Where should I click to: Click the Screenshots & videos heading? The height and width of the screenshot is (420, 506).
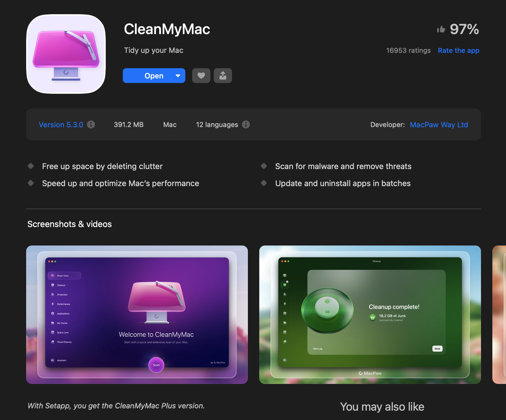pos(70,224)
